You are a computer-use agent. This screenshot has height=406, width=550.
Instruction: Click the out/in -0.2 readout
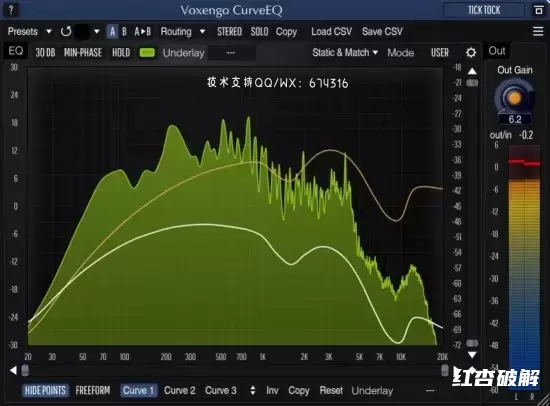click(512, 135)
